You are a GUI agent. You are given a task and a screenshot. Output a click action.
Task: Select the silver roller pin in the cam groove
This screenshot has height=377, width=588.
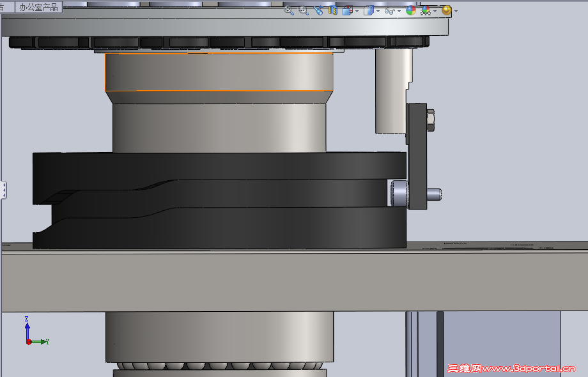tap(399, 193)
